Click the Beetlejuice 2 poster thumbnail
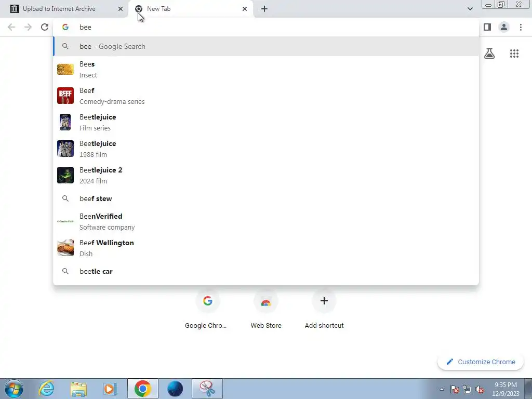 65,176
